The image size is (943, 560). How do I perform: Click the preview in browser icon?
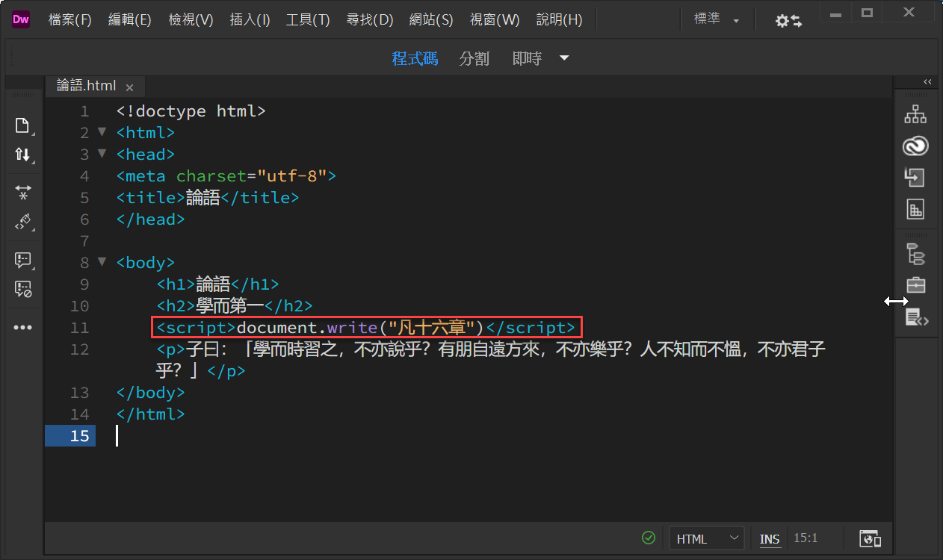(871, 538)
